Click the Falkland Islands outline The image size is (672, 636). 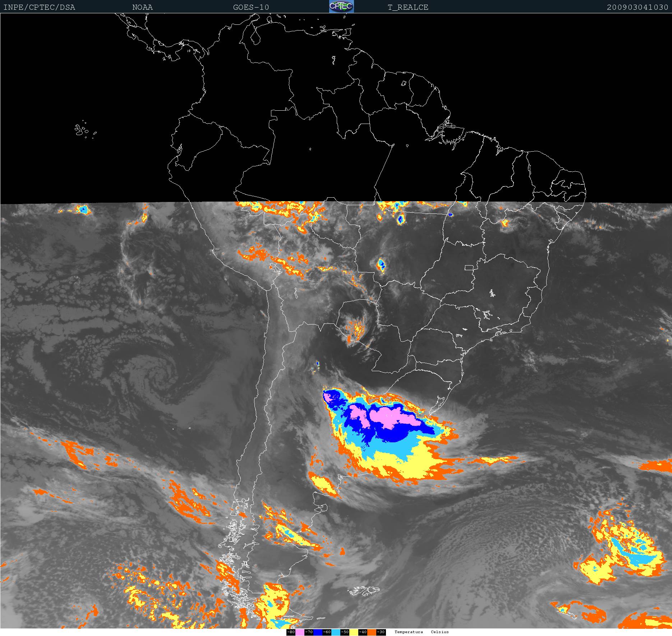click(364, 590)
